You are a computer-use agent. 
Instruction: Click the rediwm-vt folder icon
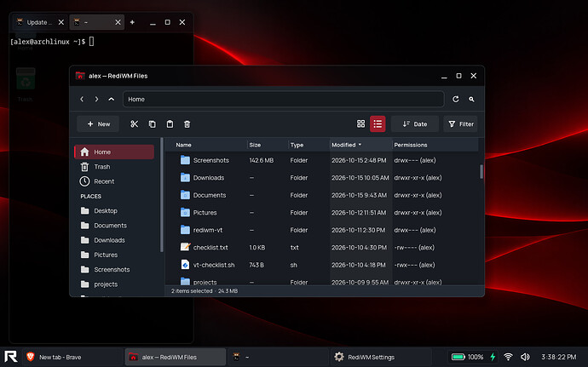pyautogui.click(x=185, y=230)
